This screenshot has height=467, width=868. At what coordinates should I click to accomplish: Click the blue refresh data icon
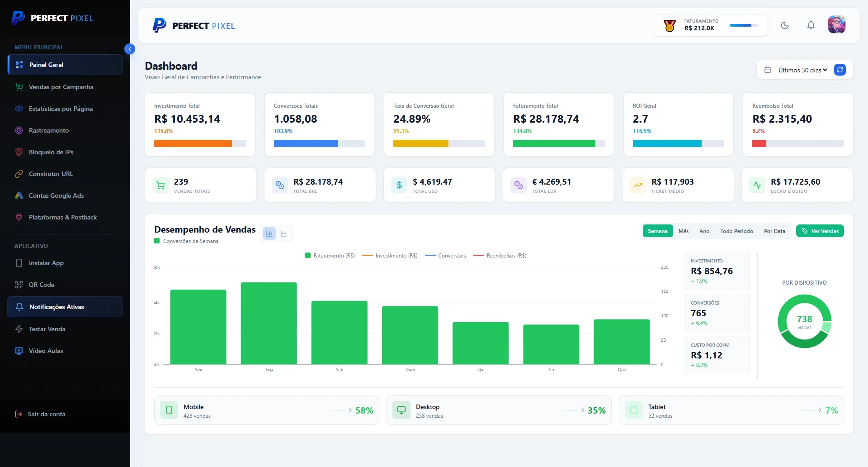[x=840, y=70]
